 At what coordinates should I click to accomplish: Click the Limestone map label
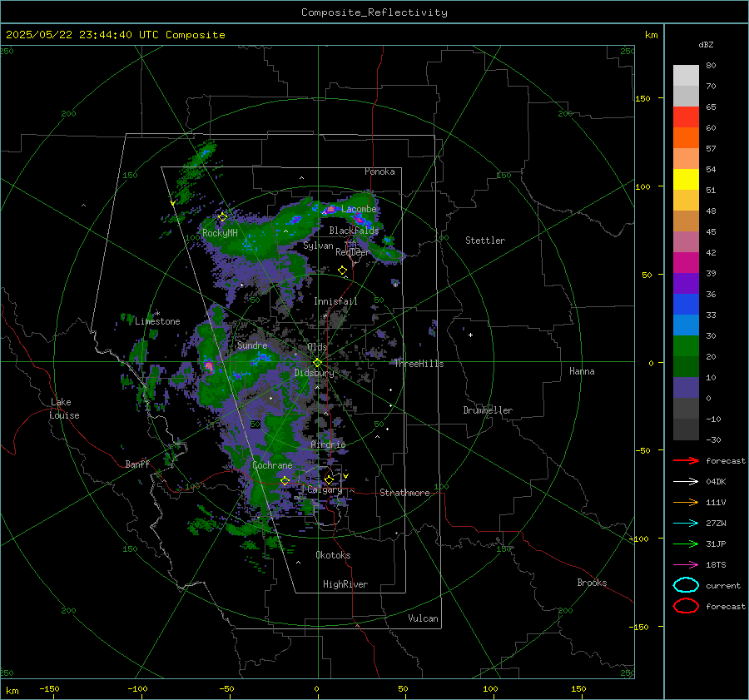click(x=157, y=321)
